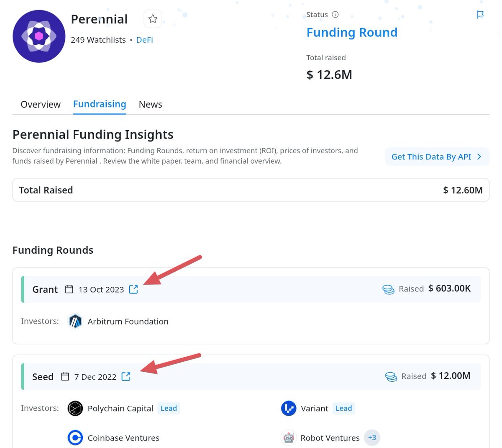
Task: Click the calendar icon beside 7 Dec 2022
Action: click(x=65, y=376)
